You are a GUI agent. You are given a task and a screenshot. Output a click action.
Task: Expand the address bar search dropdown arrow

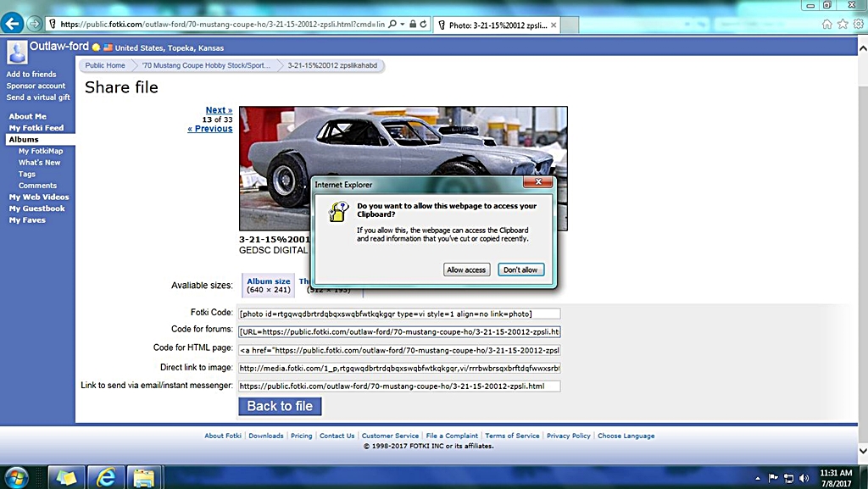400,25
